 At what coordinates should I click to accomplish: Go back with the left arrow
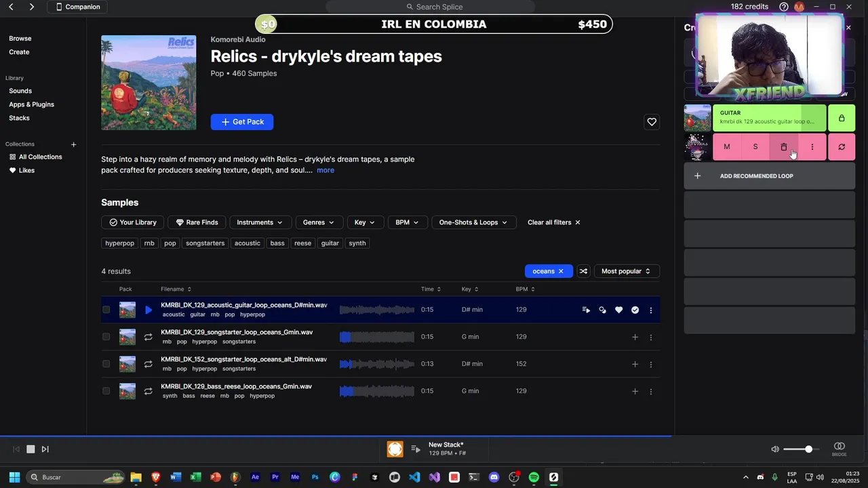(11, 7)
